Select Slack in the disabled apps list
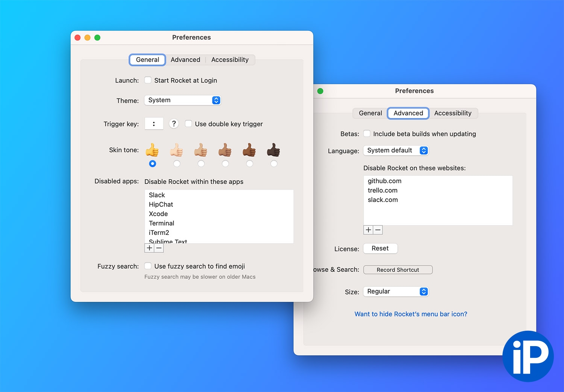The image size is (564, 392). point(219,195)
